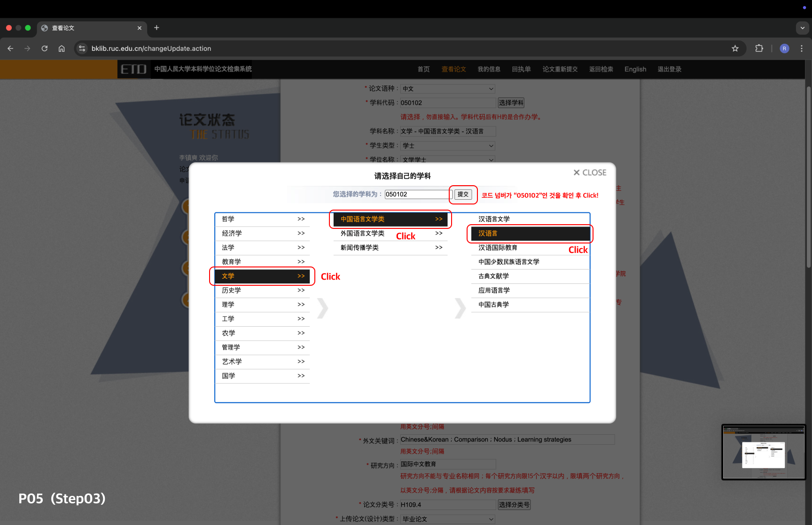Open the 学生类型 dropdown

coord(448,146)
